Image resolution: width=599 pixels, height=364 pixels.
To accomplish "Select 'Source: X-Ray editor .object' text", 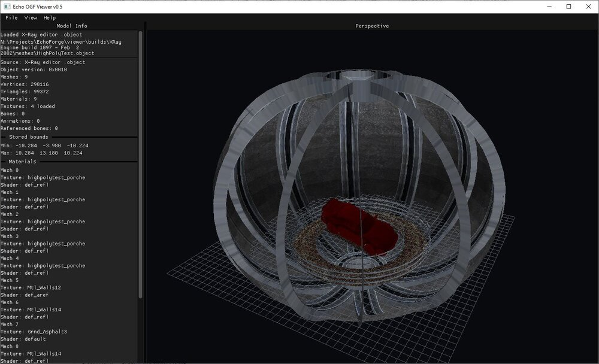I will click(x=43, y=62).
